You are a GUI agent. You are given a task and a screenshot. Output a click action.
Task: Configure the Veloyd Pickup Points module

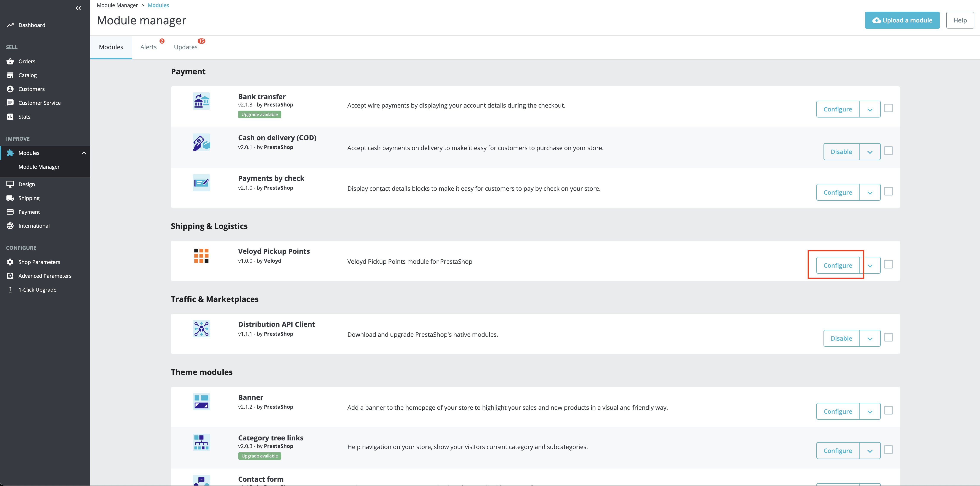coord(838,266)
